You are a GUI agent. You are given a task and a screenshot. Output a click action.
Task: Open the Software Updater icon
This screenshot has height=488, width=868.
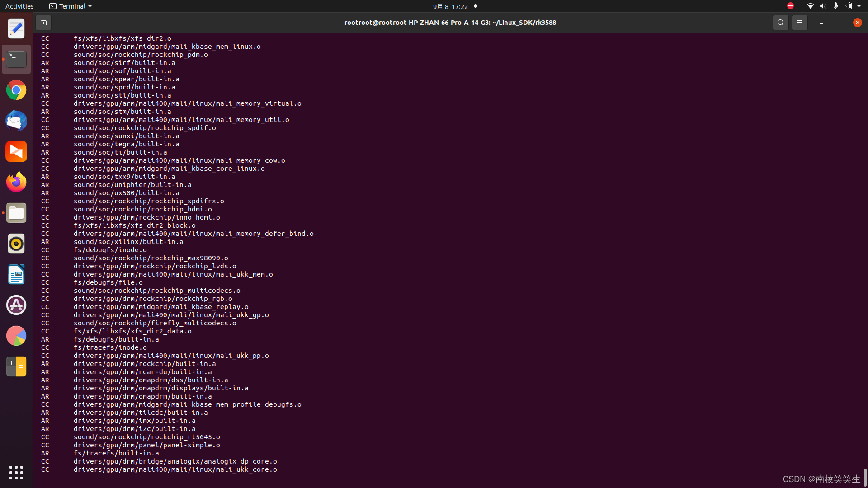(x=16, y=305)
